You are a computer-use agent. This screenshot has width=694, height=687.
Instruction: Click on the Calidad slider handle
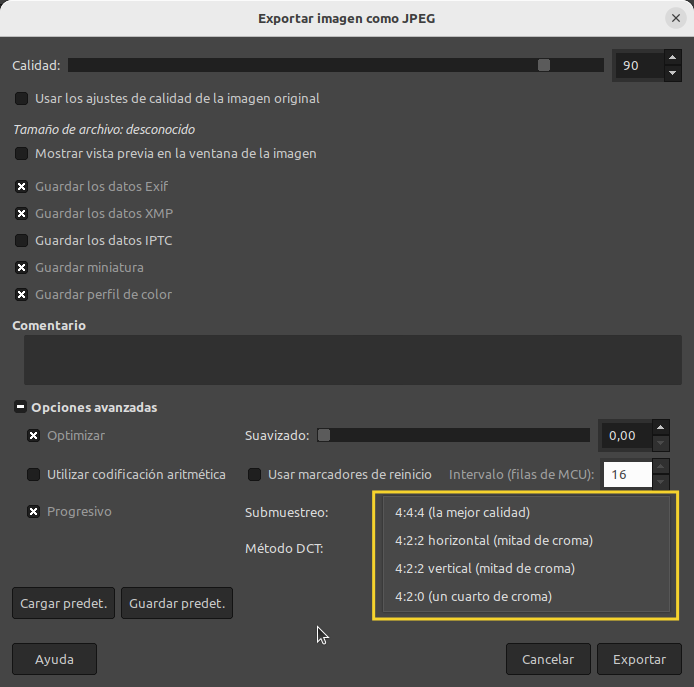[544, 65]
